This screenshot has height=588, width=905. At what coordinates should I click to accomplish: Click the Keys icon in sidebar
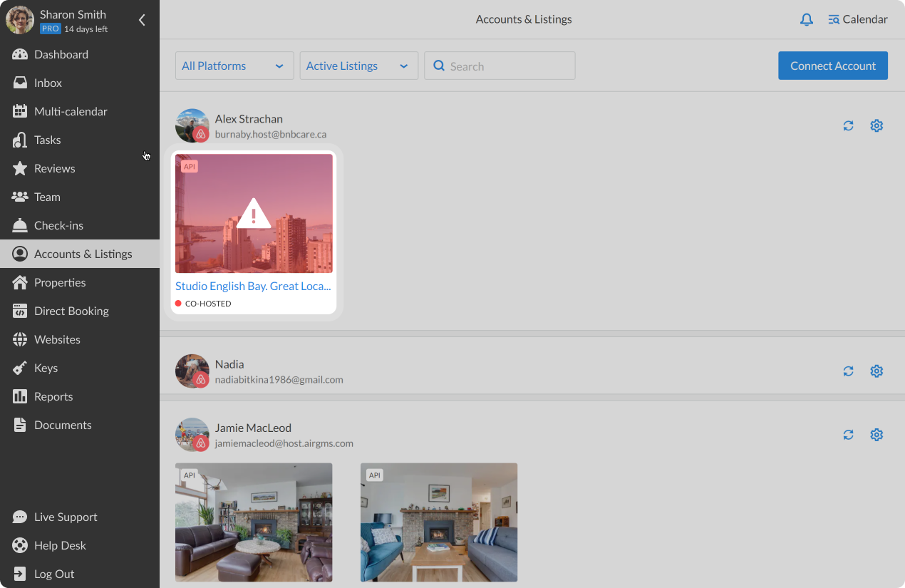click(20, 368)
